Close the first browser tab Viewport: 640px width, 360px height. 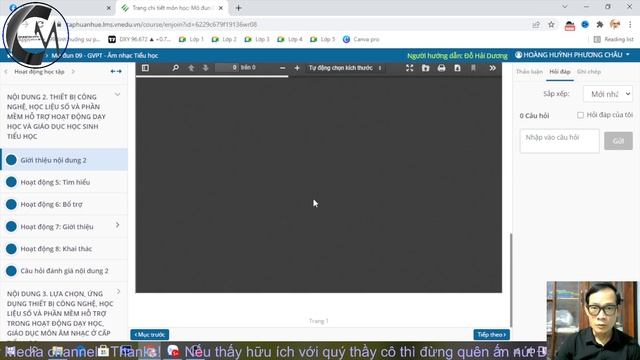coord(109,8)
